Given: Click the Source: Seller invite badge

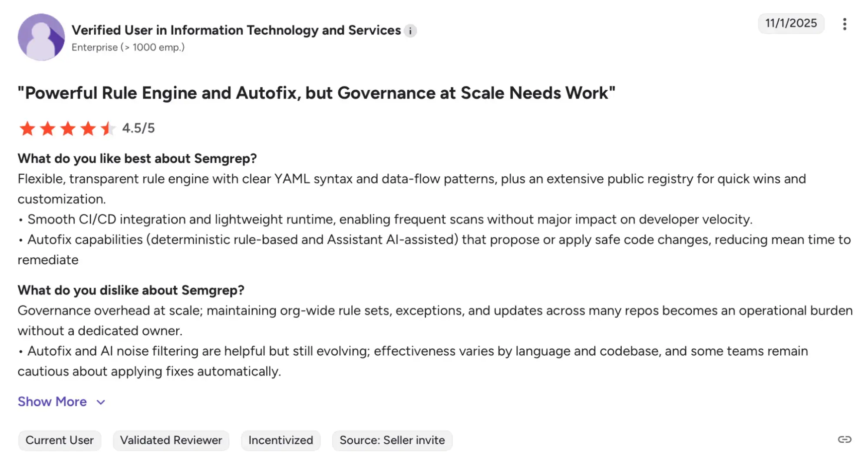Looking at the screenshot, I should 392,440.
